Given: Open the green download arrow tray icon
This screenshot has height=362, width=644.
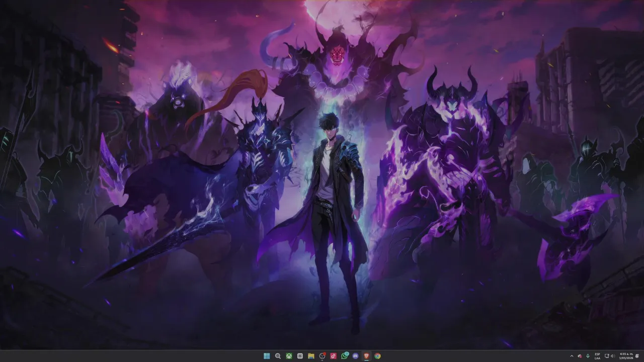Looking at the screenshot, I should [588, 356].
